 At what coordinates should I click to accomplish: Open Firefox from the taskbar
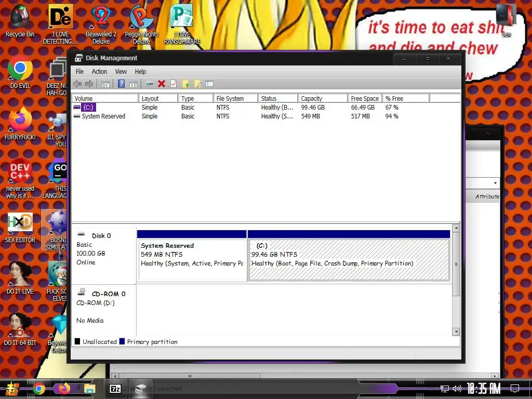tap(64, 389)
